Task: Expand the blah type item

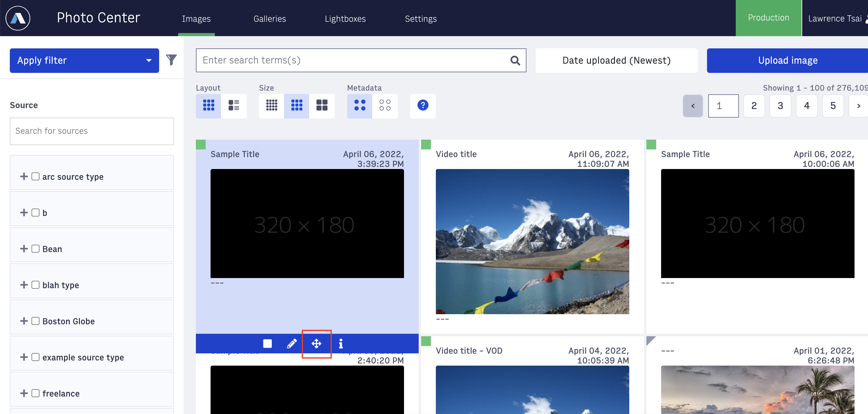Action: (x=24, y=285)
